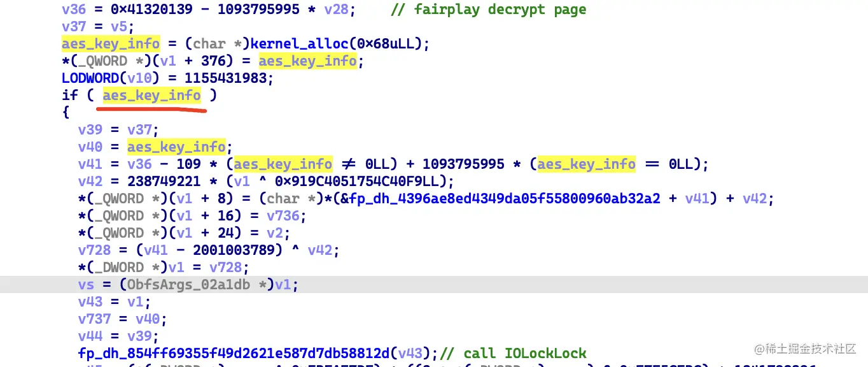Image resolution: width=868 pixels, height=367 pixels.
Task: Click fp_dh_4396ae8ed4349da05f55800960ab32a2 symbol
Action: [x=508, y=199]
